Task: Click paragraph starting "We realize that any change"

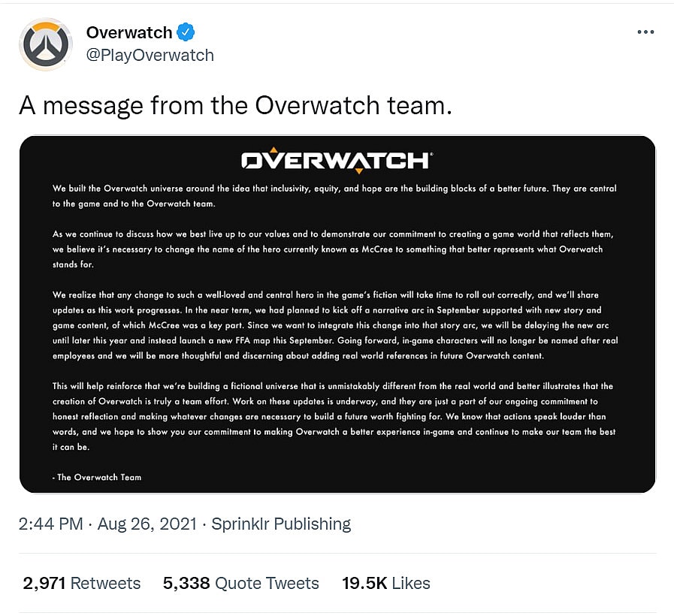Action: [x=334, y=325]
